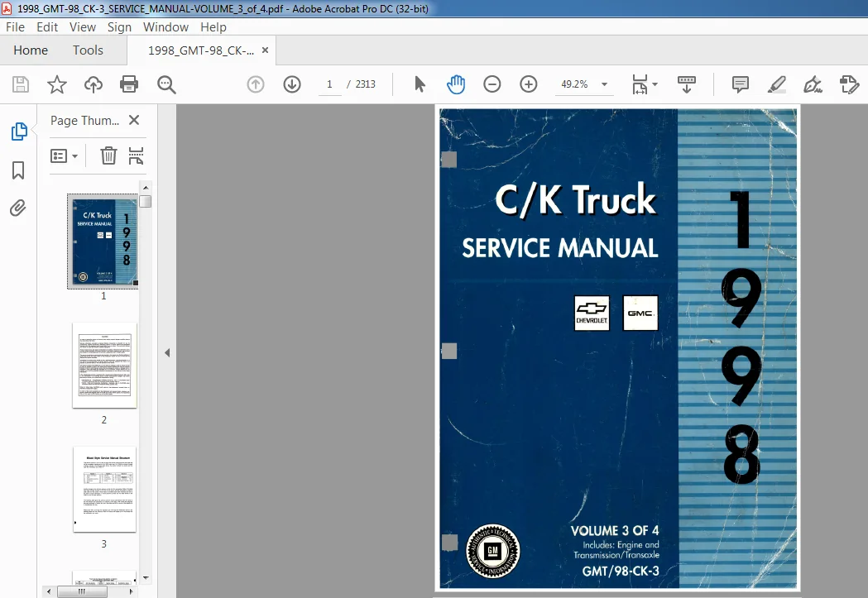Viewport: 868px width, 598px height.
Task: Click thumbnail panel scroll down arrow
Action: [x=146, y=578]
